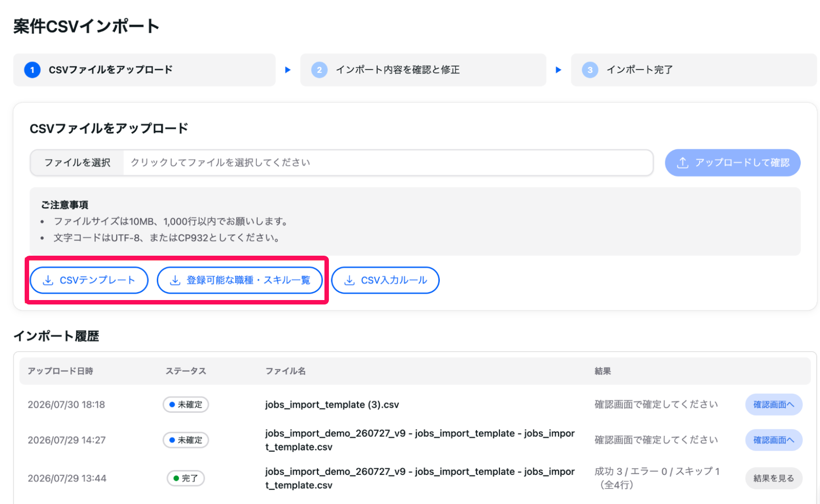
Task: Click 結果を見る for the 13:44 import
Action: click(x=774, y=478)
